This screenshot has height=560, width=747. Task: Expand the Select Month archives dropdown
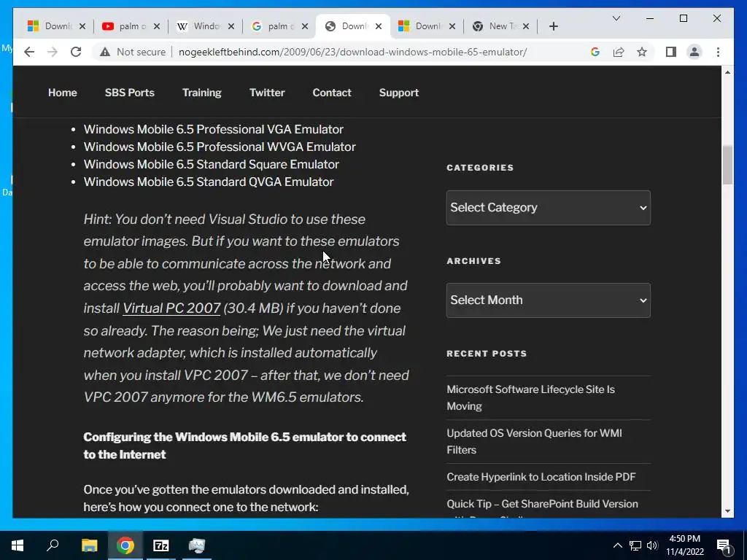[549, 300]
